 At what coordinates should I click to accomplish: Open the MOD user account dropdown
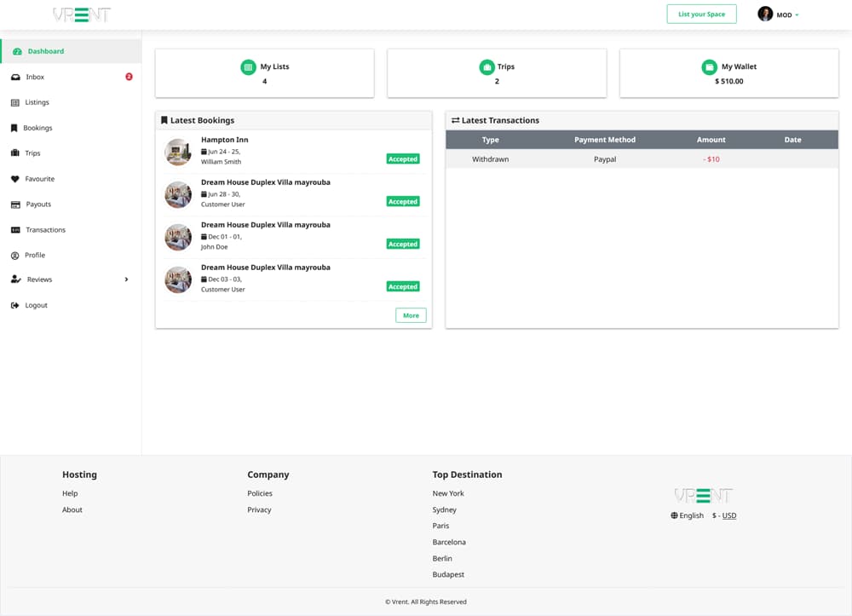(778, 14)
